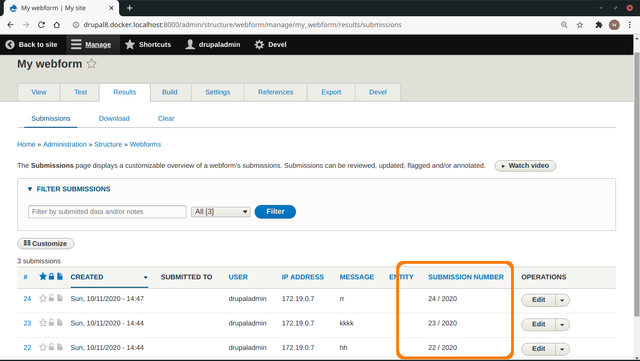The width and height of the screenshot is (640, 361).
Task: Open the All [3] state dropdown
Action: [x=220, y=212]
